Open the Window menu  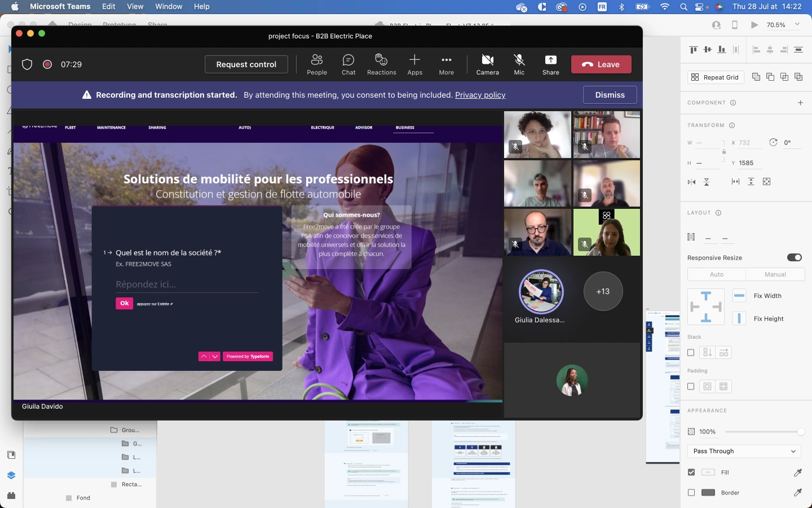169,7
